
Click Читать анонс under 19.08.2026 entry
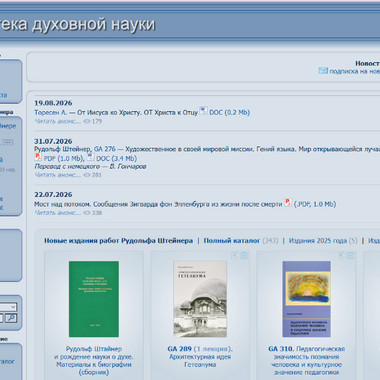pyautogui.click(x=58, y=121)
